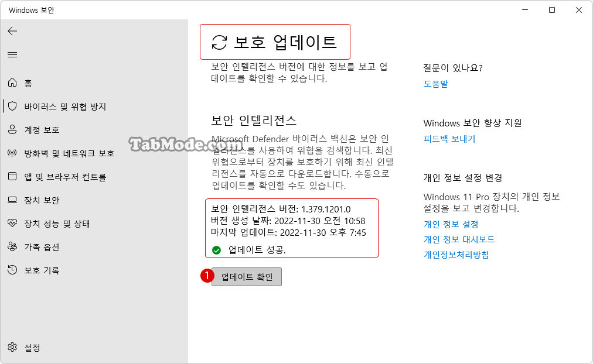593x364 pixels.
Task: Select 바이러스 및 위협 방지 menu item
Action: point(65,107)
